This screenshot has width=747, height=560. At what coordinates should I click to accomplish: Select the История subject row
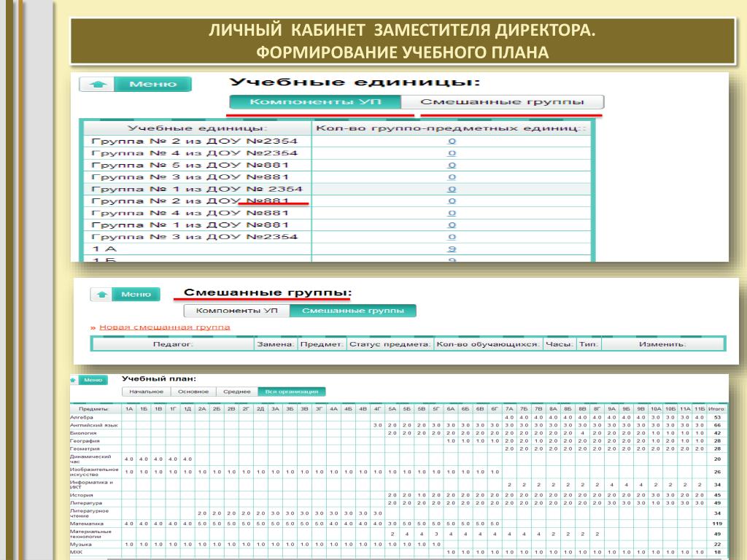click(x=399, y=495)
